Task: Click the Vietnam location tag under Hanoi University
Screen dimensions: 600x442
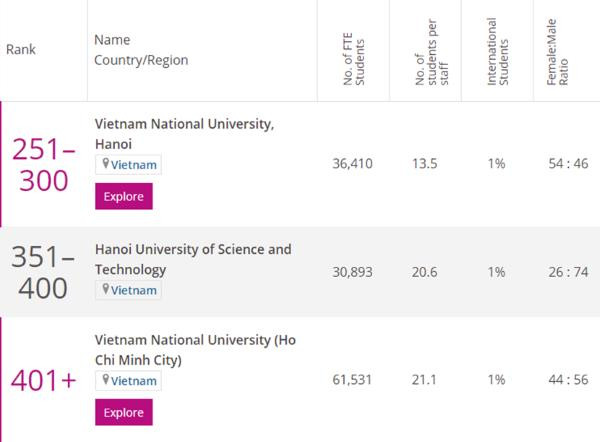Action: pyautogui.click(x=128, y=289)
